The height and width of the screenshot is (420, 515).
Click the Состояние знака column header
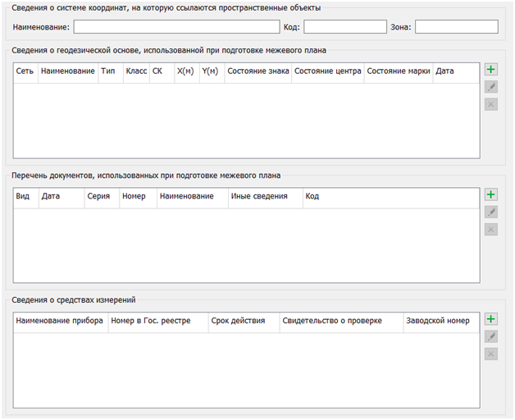point(257,72)
